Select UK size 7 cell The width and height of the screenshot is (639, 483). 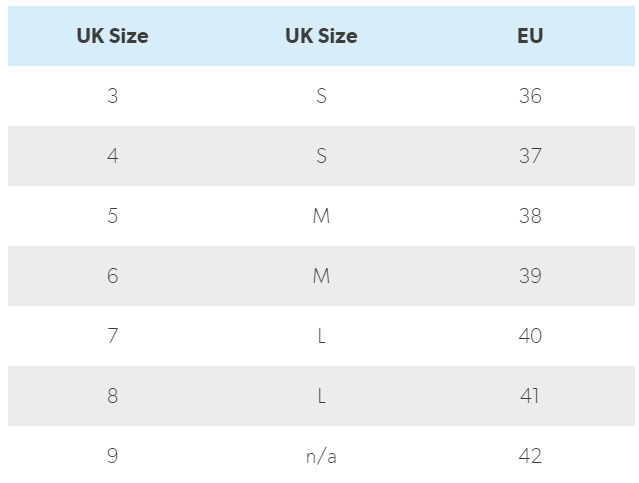pyautogui.click(x=112, y=336)
